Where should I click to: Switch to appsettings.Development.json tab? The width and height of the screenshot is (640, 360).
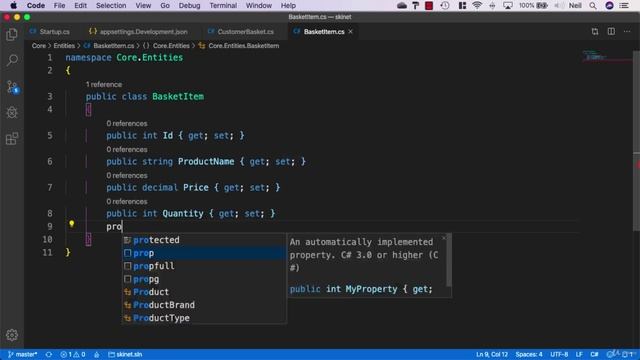pos(139,31)
